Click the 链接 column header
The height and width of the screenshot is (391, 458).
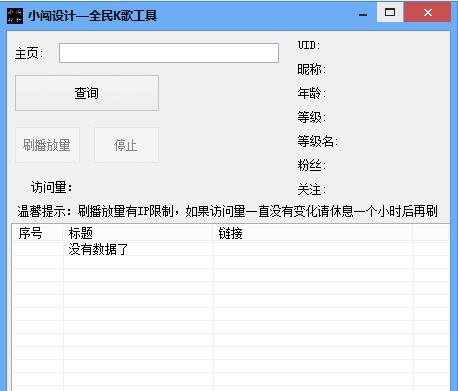coord(313,233)
